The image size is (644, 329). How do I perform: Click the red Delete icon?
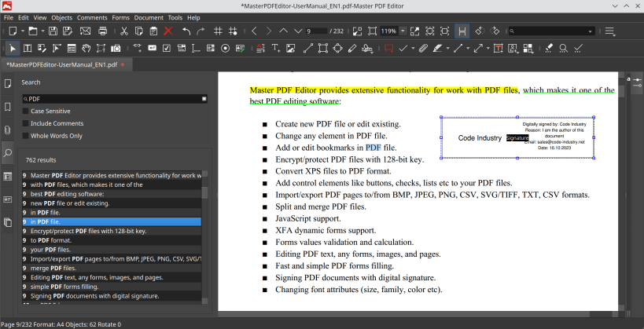pyautogui.click(x=167, y=31)
